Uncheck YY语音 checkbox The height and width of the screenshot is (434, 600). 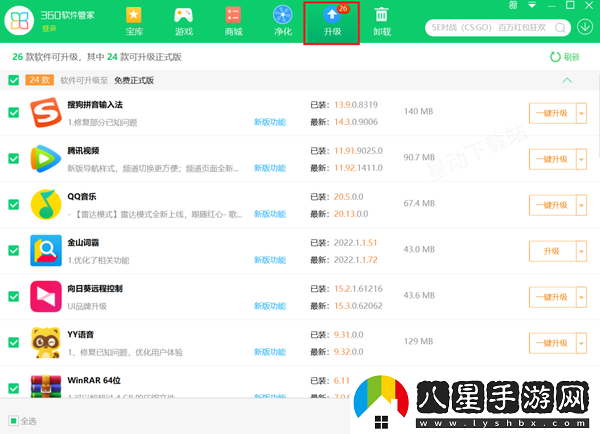[x=13, y=343]
